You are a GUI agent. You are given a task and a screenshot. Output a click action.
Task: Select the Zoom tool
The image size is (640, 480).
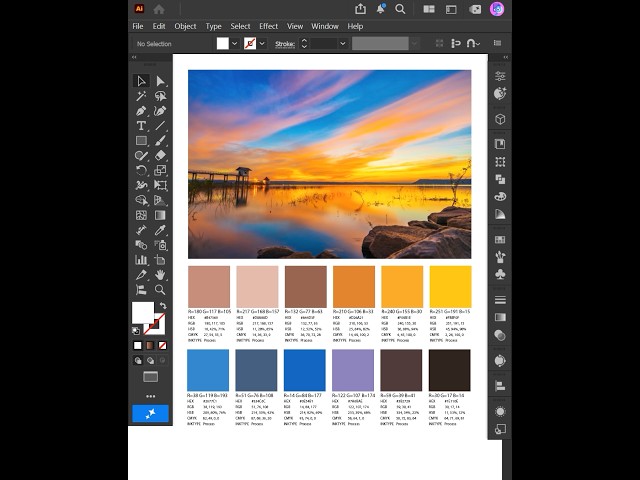pos(160,290)
